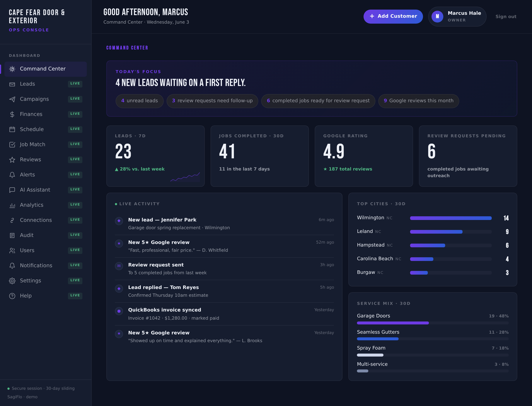Viewport: 532px width, 406px height.
Task: Click the Campaigns paper plane icon
Action: 12,99
